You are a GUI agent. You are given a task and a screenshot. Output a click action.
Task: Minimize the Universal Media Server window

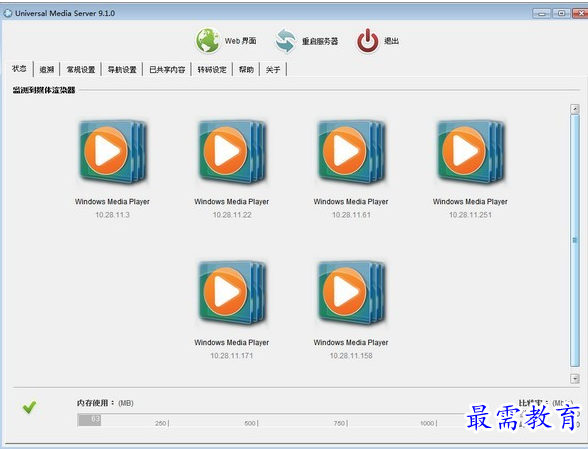[x=542, y=13]
